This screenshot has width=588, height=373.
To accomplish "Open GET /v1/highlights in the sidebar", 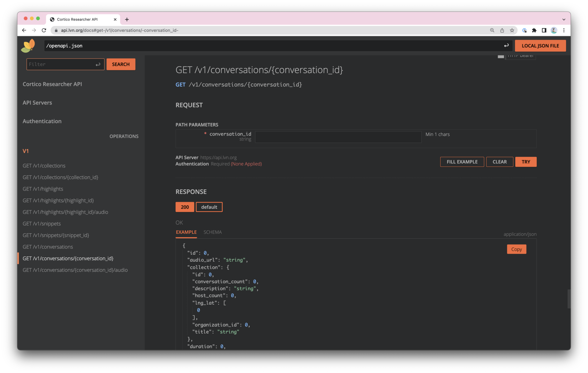I will point(43,189).
